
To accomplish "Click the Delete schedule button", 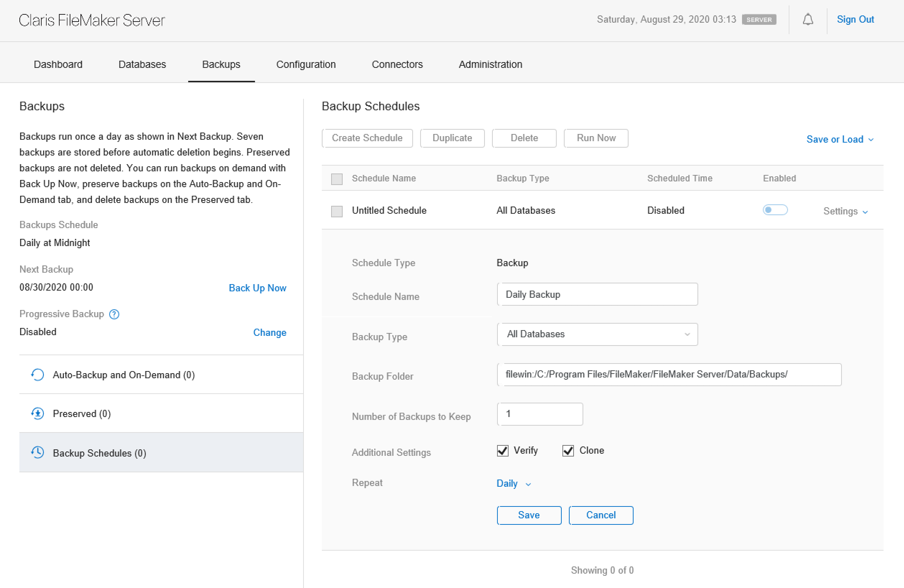I will click(x=524, y=138).
